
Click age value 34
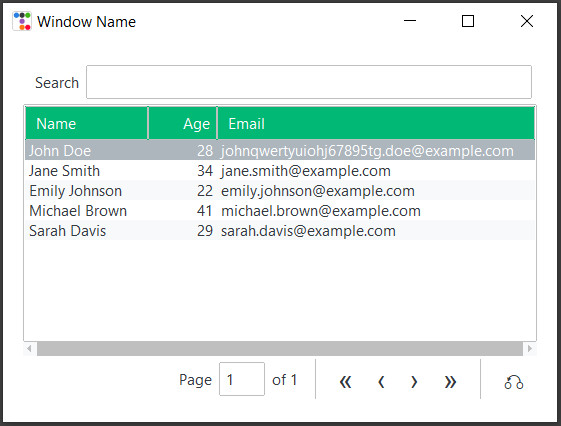[x=205, y=171]
